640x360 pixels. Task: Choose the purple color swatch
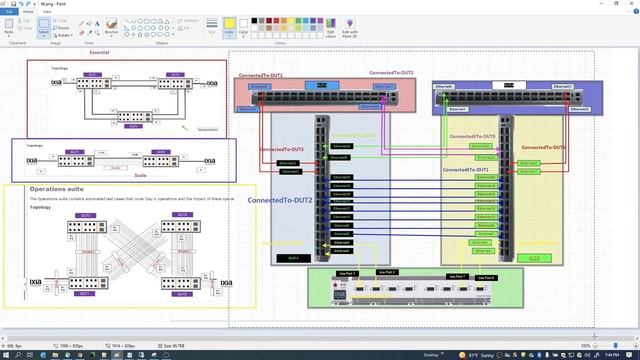(320, 20)
